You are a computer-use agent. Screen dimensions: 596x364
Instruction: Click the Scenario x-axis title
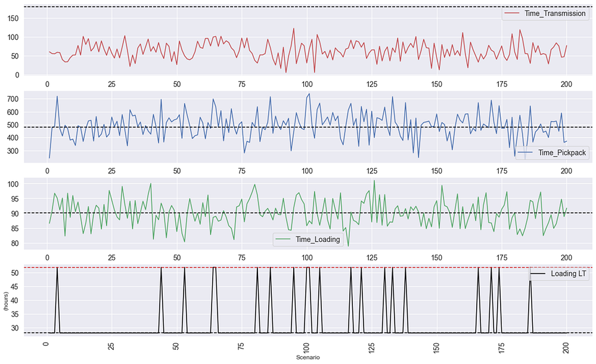click(308, 357)
